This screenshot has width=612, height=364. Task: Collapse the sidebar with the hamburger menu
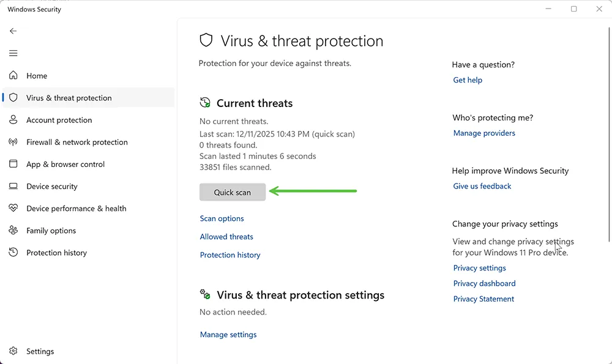coord(13,53)
